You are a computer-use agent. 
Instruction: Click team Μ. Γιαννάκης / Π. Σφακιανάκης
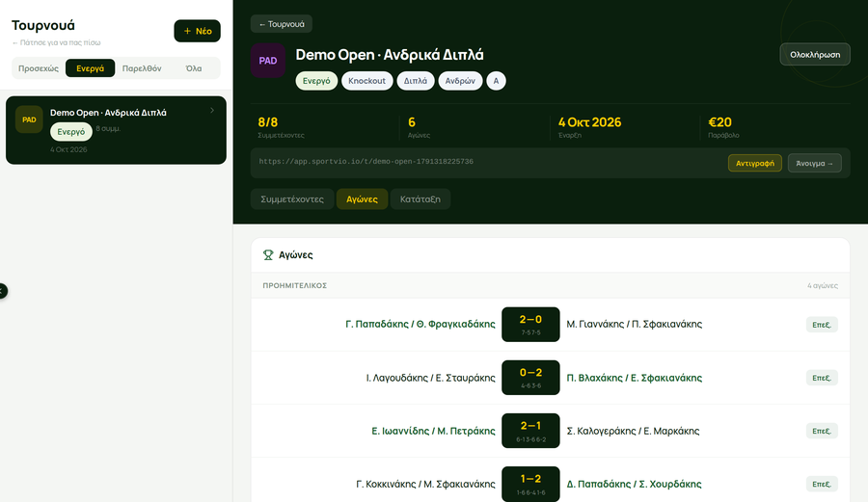point(634,324)
